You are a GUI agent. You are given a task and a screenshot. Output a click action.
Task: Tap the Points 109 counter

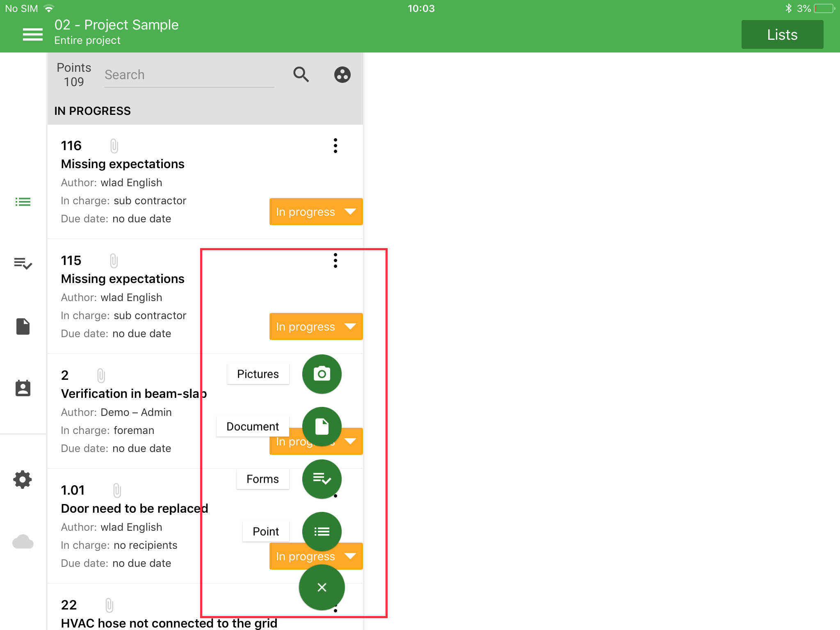(74, 75)
